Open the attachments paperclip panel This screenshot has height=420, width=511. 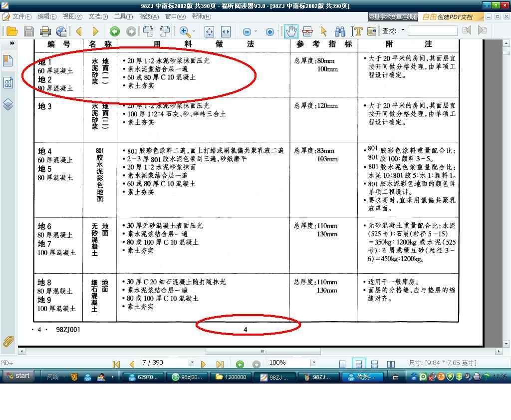(8, 341)
